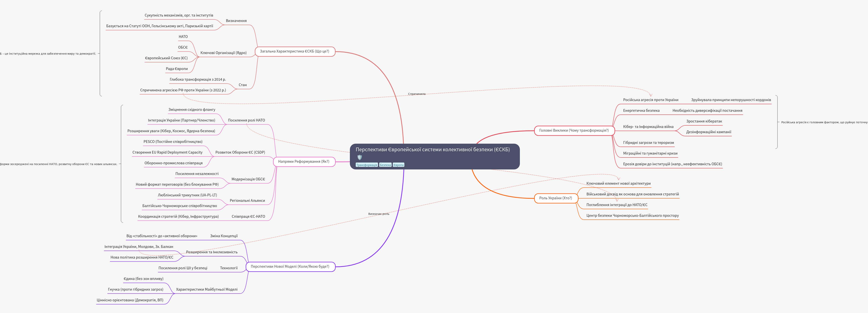Select the 'Перспективи Нової Моделі' branch node
The height and width of the screenshot is (313, 868).
pos(290,267)
